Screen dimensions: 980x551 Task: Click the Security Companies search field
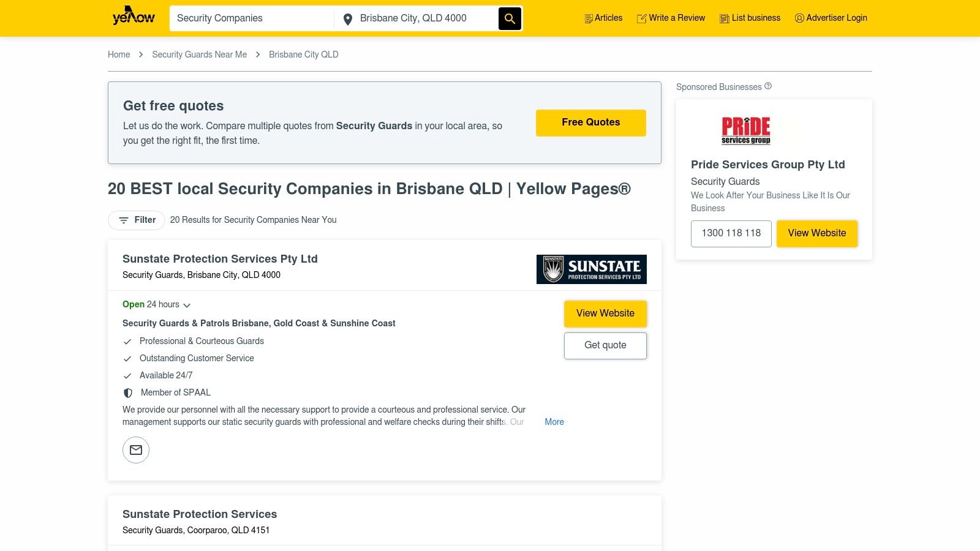(251, 18)
